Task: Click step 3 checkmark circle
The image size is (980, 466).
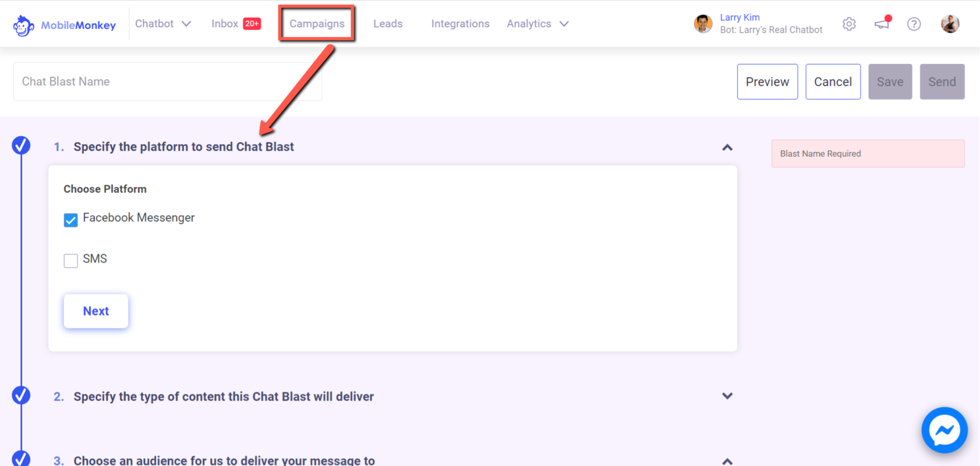Action: pos(22,458)
